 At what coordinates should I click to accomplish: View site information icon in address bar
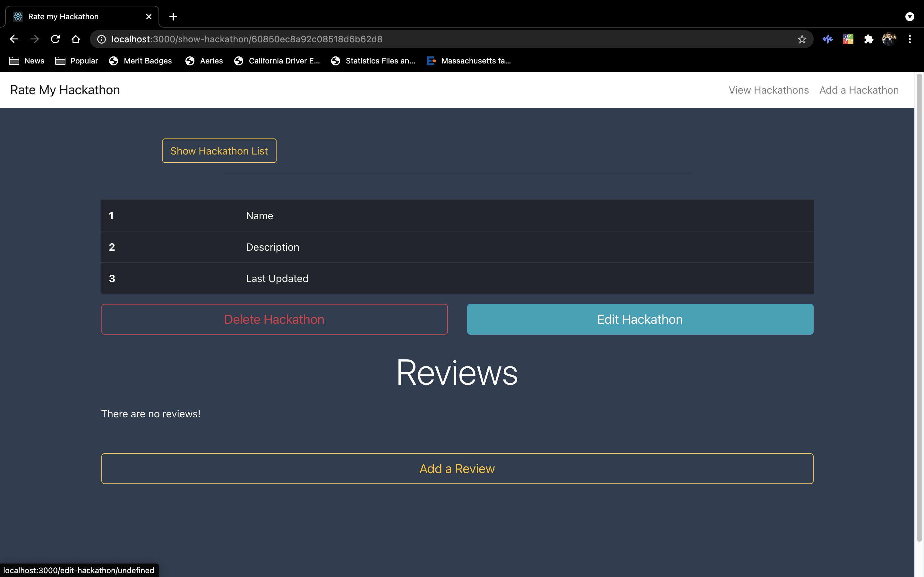[102, 39]
